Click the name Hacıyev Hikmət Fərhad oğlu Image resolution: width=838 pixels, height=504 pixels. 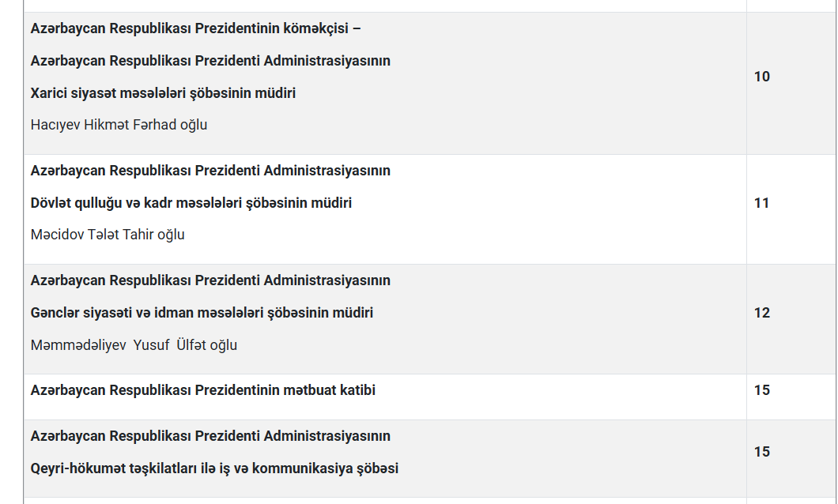[x=119, y=125]
